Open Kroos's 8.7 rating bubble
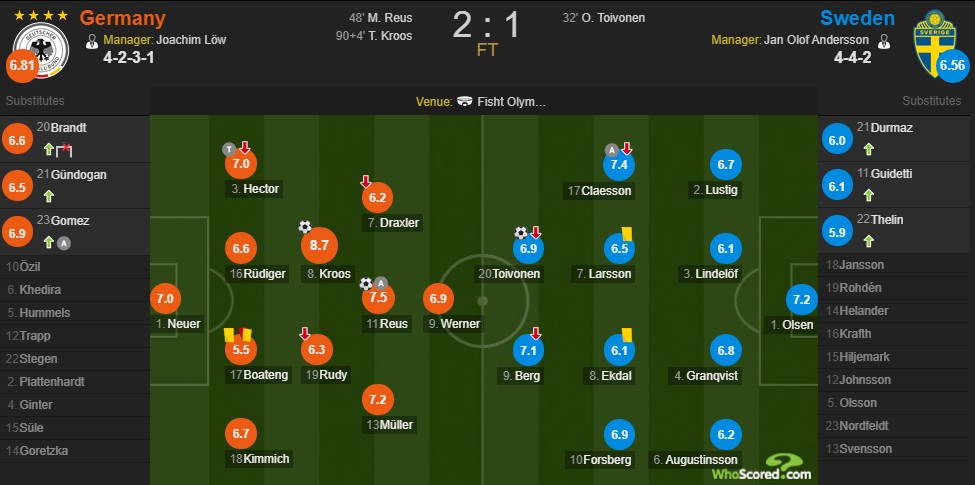 pos(320,245)
